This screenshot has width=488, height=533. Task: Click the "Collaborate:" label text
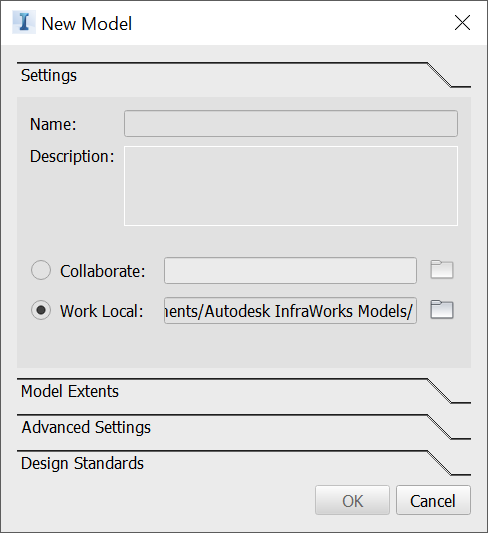tap(103, 271)
